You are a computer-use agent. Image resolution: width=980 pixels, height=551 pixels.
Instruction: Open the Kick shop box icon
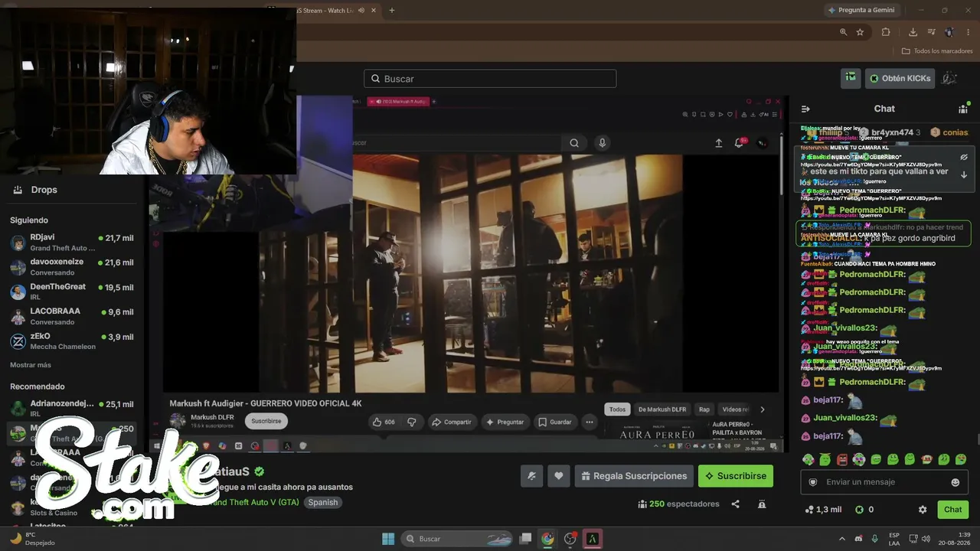click(851, 78)
